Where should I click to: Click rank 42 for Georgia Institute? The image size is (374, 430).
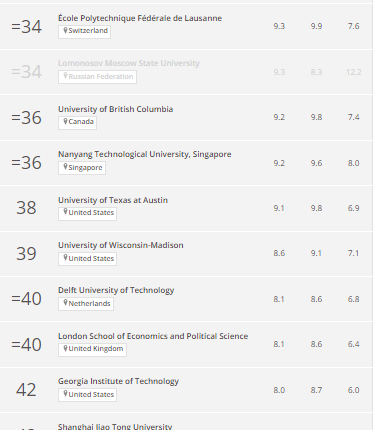tap(26, 390)
